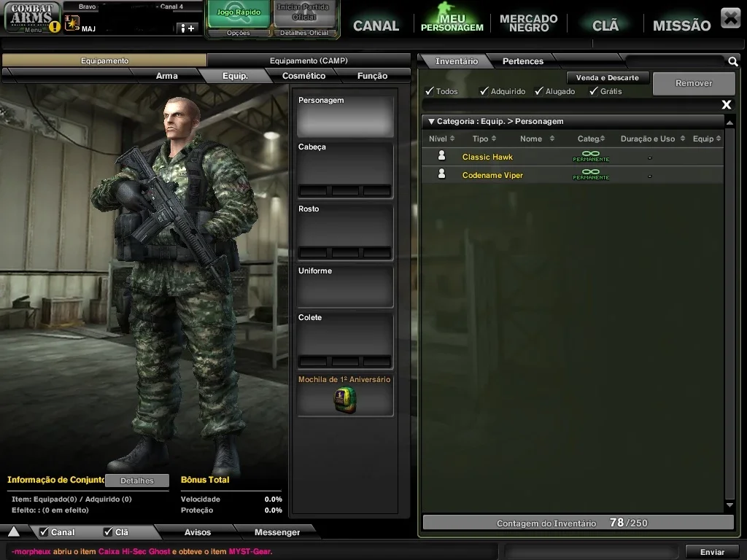Switch to the Equipamento (CAMP) tab
The height and width of the screenshot is (560, 747).
coord(309,61)
